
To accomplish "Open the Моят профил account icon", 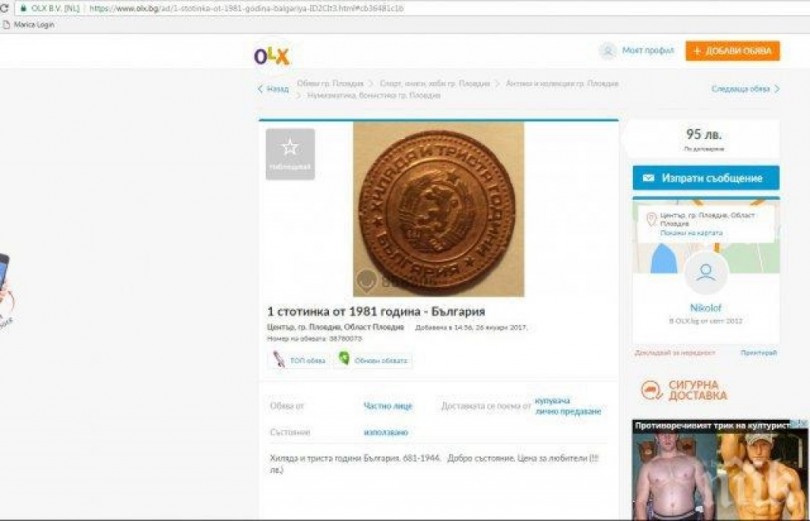I will pos(608,51).
